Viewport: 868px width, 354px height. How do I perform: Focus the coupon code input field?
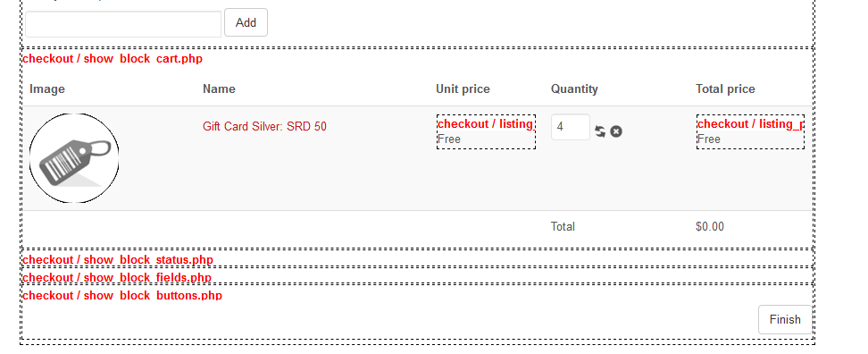(x=123, y=24)
